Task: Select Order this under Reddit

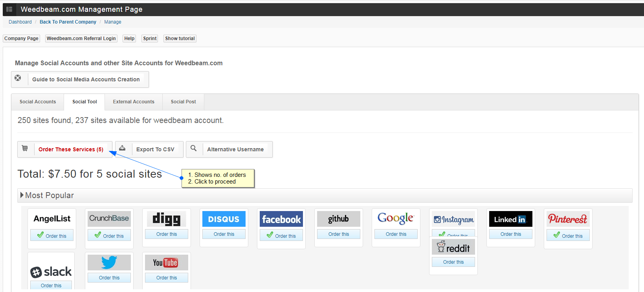Action: (453, 262)
